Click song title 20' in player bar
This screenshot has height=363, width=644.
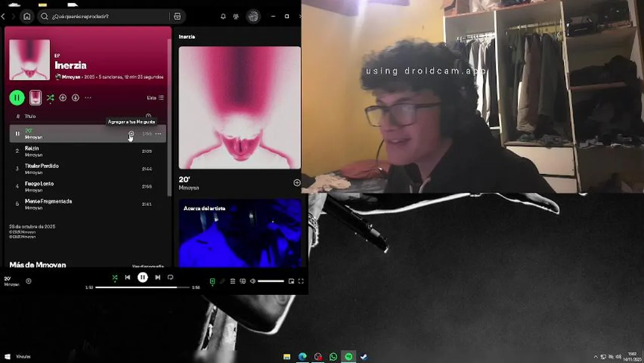[7, 278]
